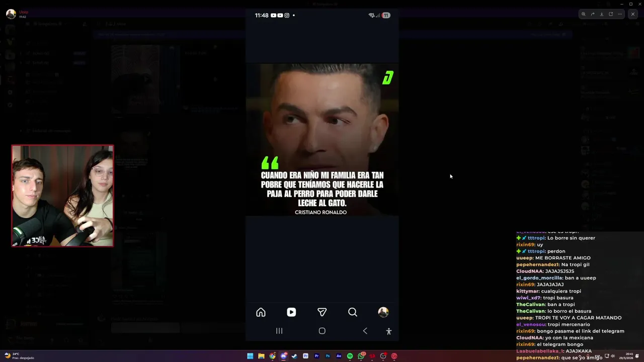The height and width of the screenshot is (362, 644).
Task: Click the green logo on the Ronaldo image
Action: tap(387, 77)
